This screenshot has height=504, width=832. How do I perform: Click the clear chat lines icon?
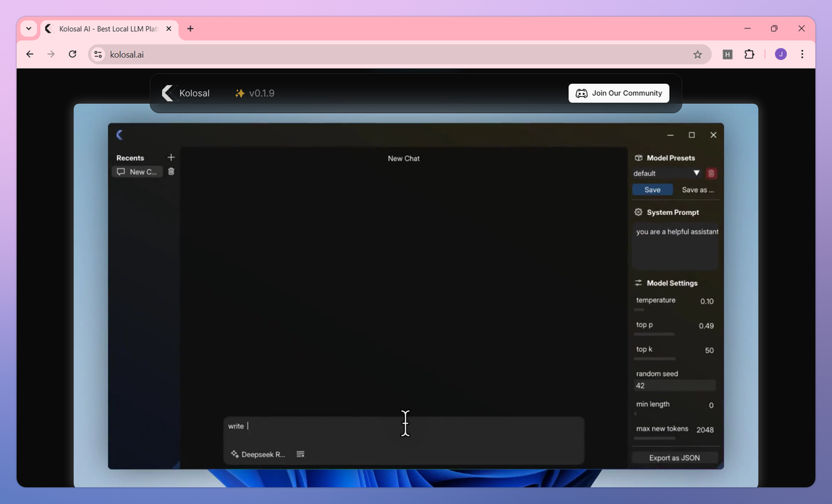point(301,455)
